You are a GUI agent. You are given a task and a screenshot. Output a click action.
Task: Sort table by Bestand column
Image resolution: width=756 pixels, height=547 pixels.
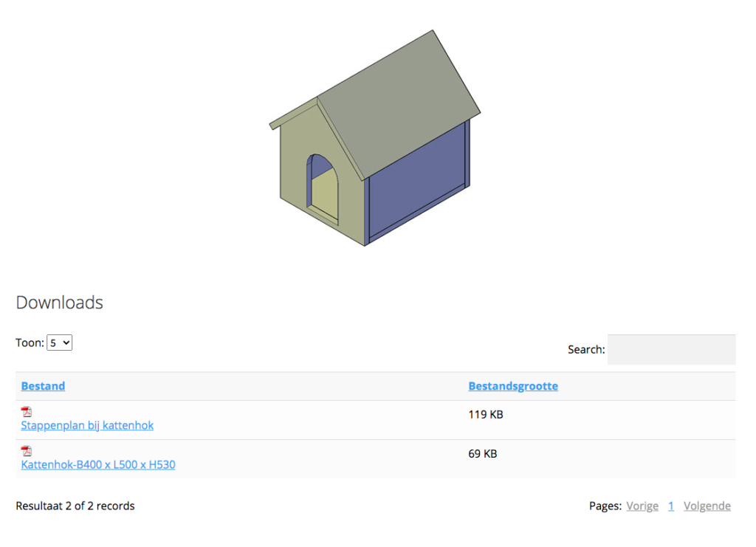tap(43, 386)
